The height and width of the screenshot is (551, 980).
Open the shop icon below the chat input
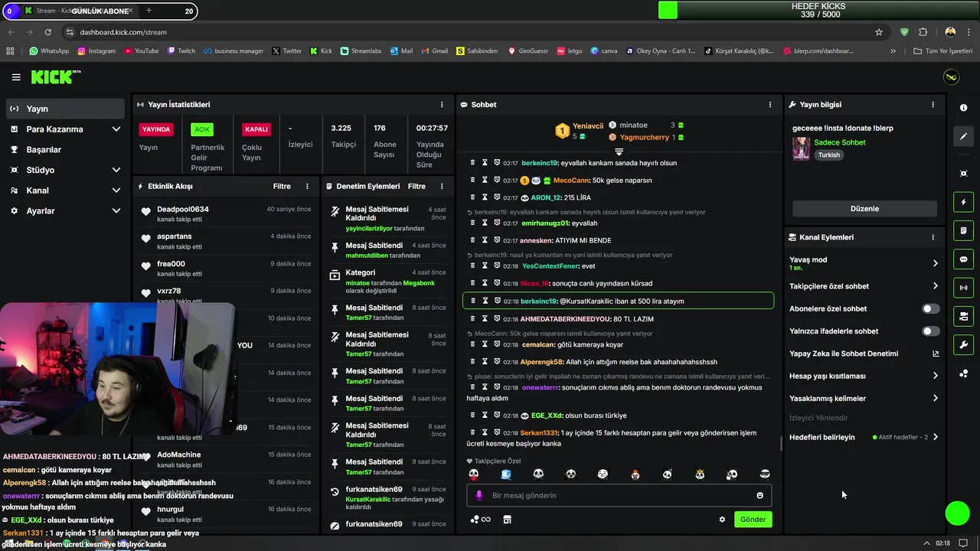507,520
